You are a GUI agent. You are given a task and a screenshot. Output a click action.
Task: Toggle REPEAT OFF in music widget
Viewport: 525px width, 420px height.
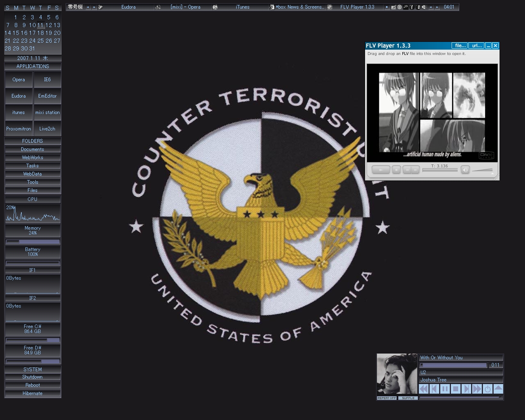coord(387,398)
